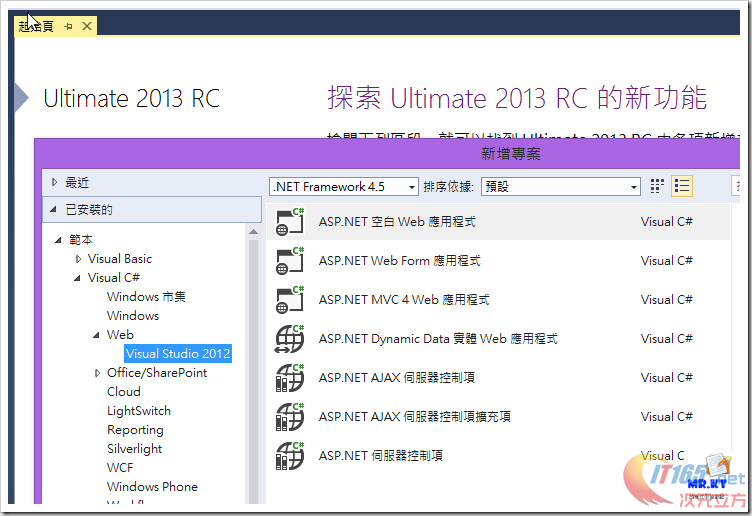
Task: Click Ultimate 2013 RC heading on start page
Action: tap(131, 98)
